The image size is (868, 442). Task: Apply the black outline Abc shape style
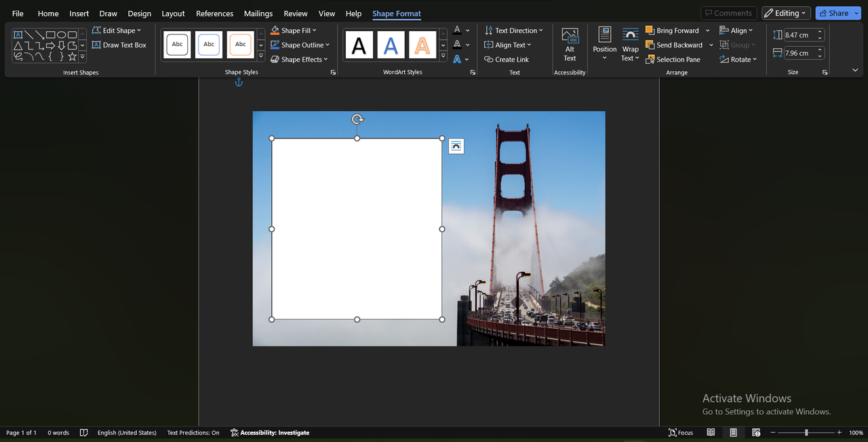click(x=177, y=45)
